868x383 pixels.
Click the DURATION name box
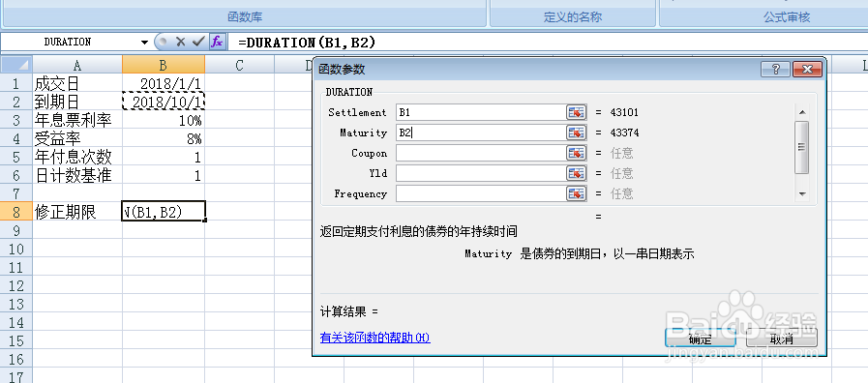[68, 42]
